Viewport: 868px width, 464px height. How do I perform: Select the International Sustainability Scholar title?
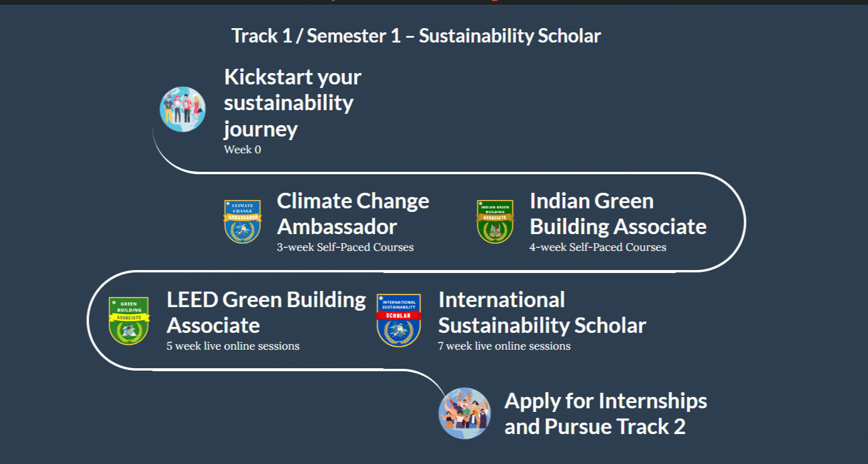tap(542, 313)
